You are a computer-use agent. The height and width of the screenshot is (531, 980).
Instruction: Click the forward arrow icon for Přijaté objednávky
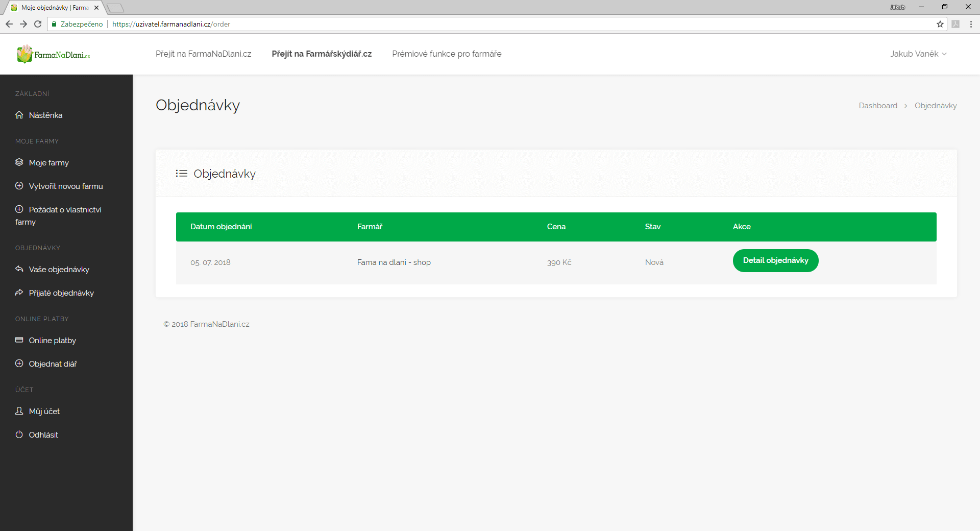click(x=19, y=293)
